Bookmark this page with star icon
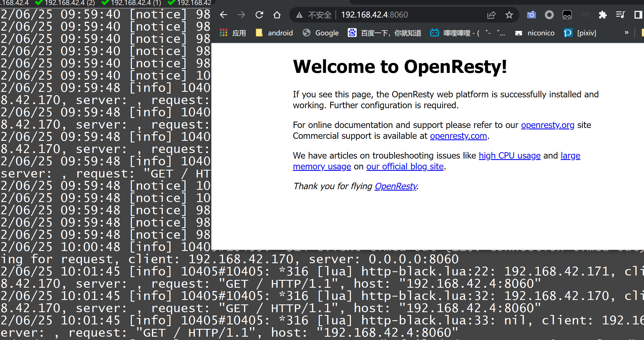This screenshot has height=340, width=644. 509,15
